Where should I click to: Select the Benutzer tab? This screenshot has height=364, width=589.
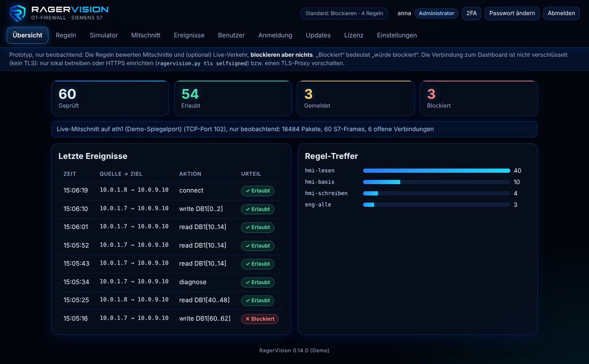231,35
